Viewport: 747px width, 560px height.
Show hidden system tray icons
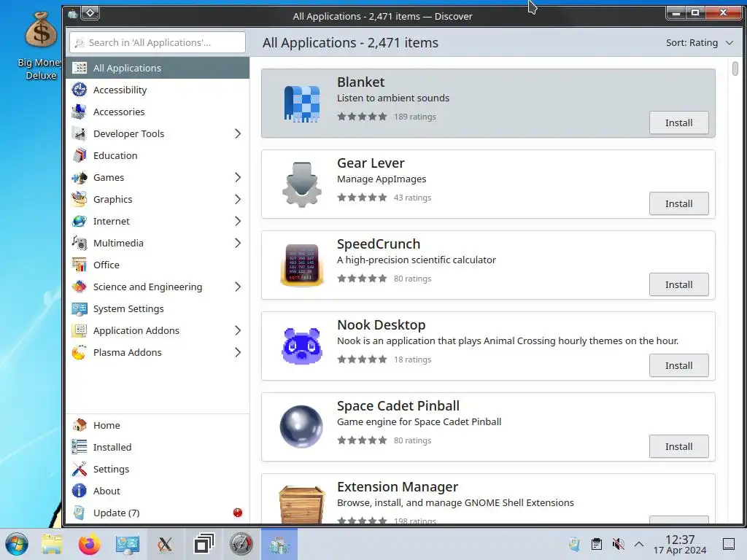[639, 544]
